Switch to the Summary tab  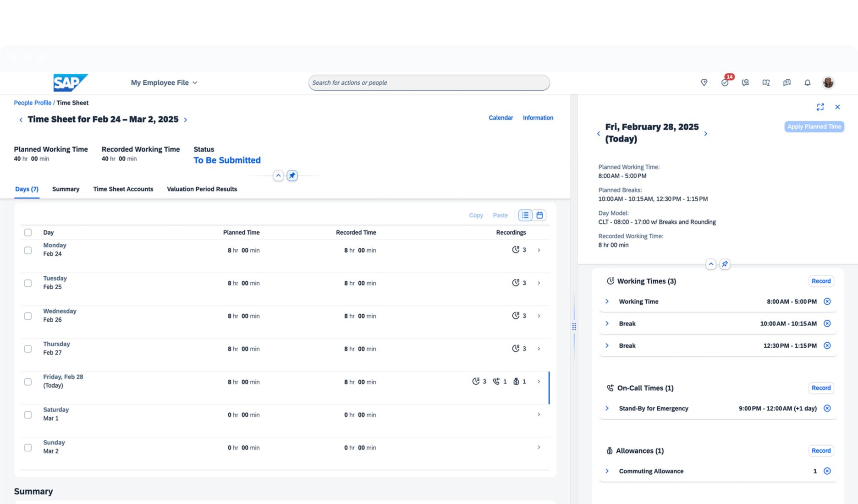(66, 189)
